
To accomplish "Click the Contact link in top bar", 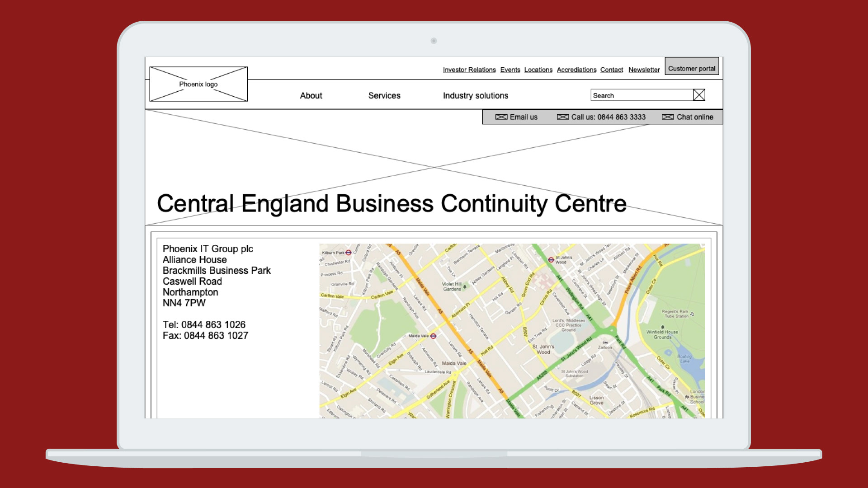I will [611, 70].
